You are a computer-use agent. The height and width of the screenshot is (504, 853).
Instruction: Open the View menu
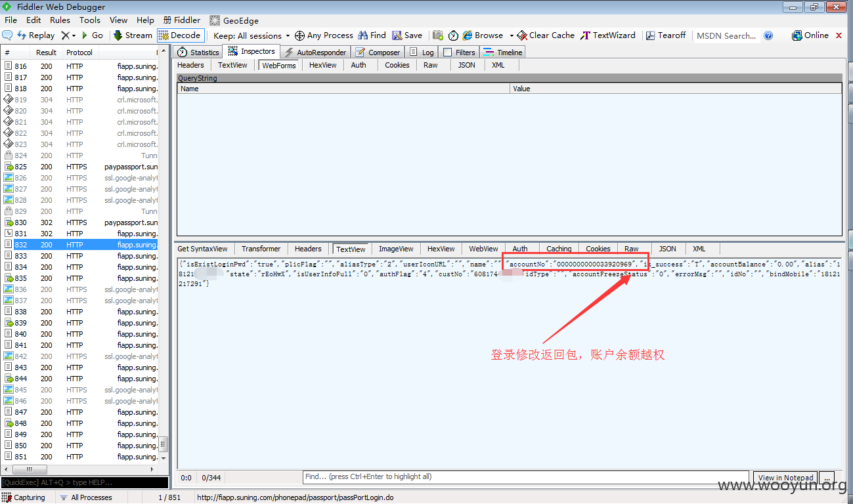point(118,20)
